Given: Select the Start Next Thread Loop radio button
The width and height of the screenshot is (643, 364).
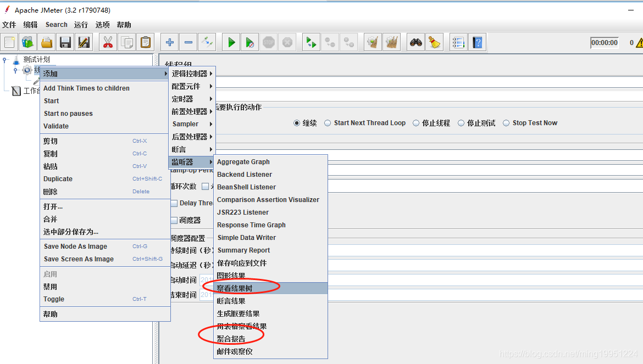Looking at the screenshot, I should 328,123.
